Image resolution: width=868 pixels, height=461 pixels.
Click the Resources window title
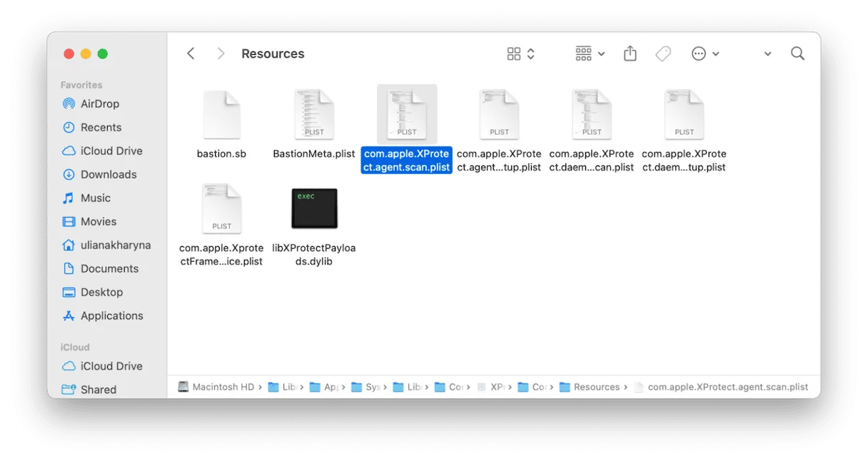273,54
